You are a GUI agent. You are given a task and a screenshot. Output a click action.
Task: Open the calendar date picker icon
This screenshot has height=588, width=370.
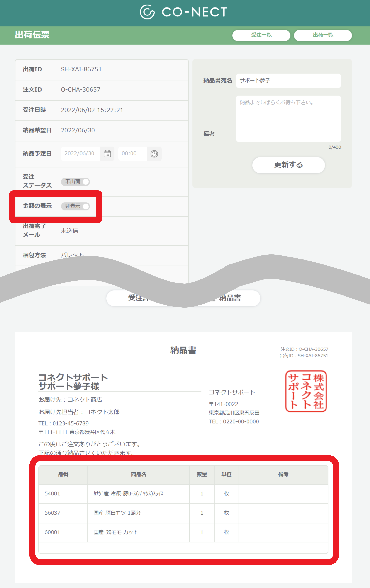point(107,154)
